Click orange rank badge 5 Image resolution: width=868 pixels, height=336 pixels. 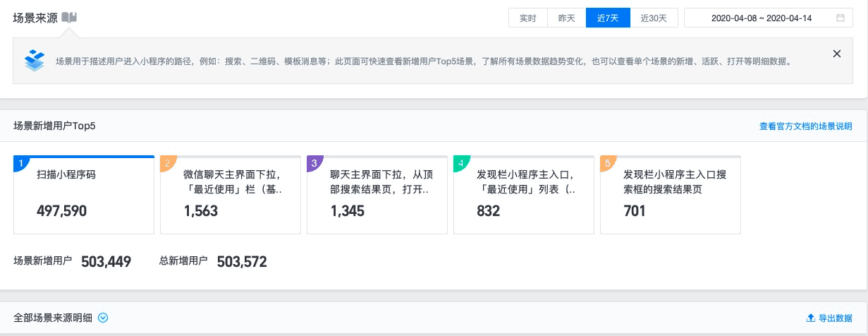606,163
